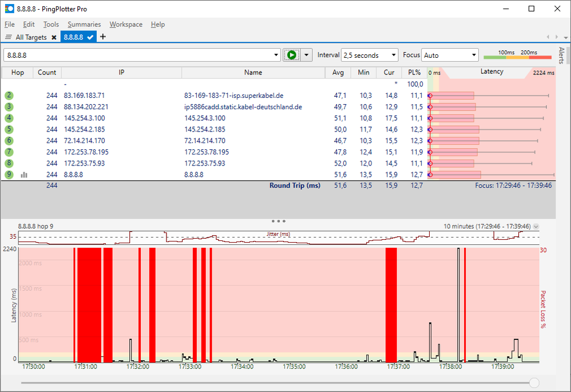Select IP 145.254.3.100 in hop 4
Viewport: 571px width, 392px height.
coord(85,118)
